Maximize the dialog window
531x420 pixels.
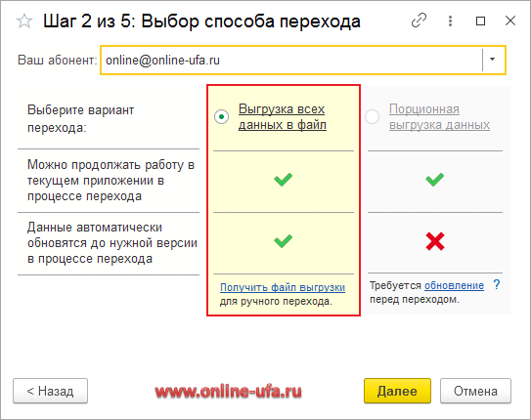point(480,21)
